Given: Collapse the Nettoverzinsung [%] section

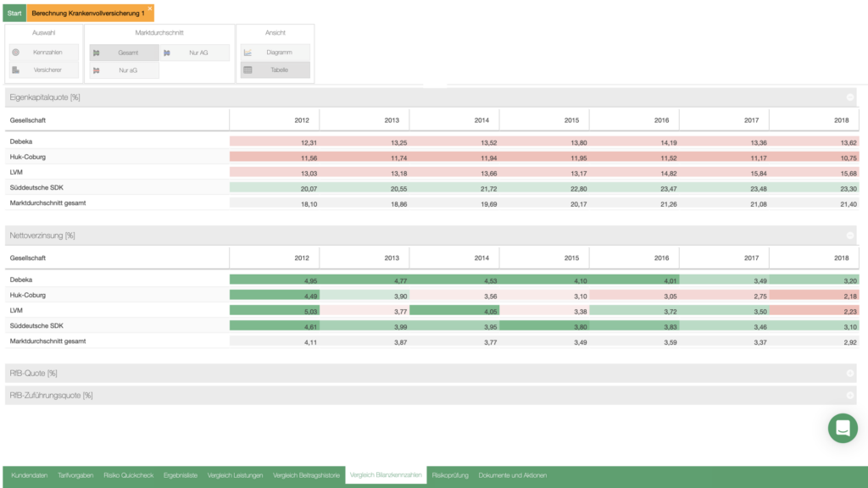Looking at the screenshot, I should (849, 236).
